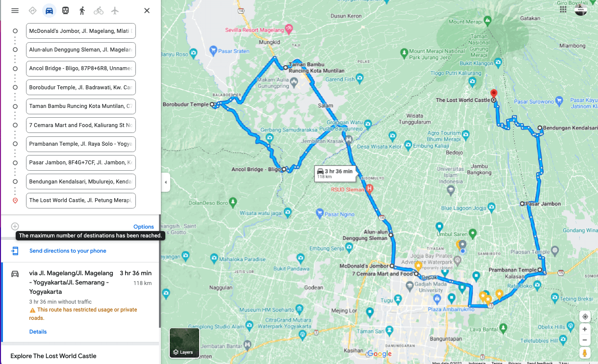The width and height of the screenshot is (598, 364).
Task: Open Google account avatar
Action: (581, 9)
